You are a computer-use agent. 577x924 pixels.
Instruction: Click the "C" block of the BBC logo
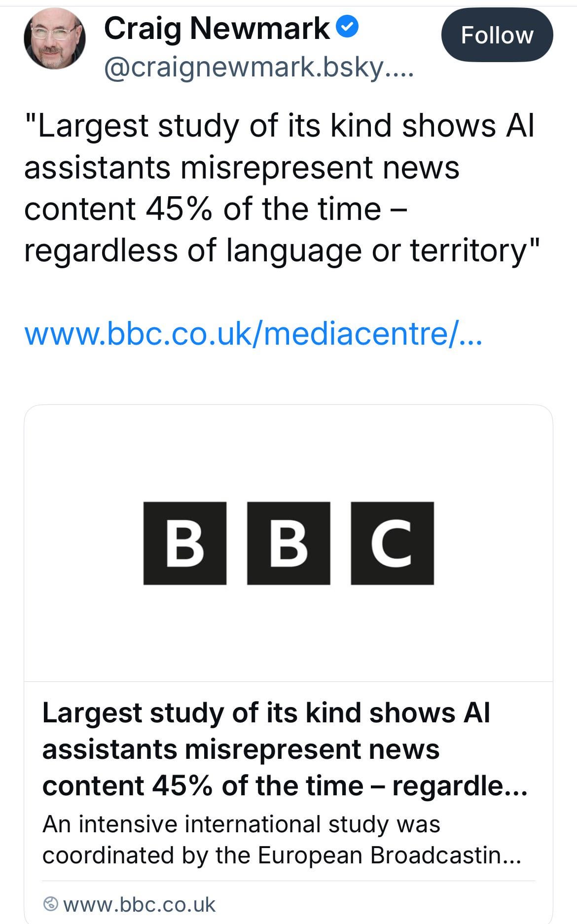tap(392, 543)
